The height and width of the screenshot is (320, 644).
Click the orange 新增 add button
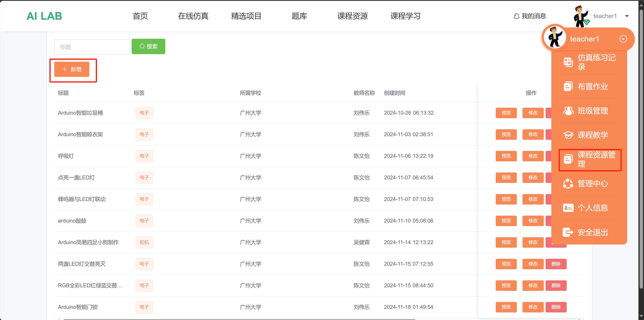[72, 69]
